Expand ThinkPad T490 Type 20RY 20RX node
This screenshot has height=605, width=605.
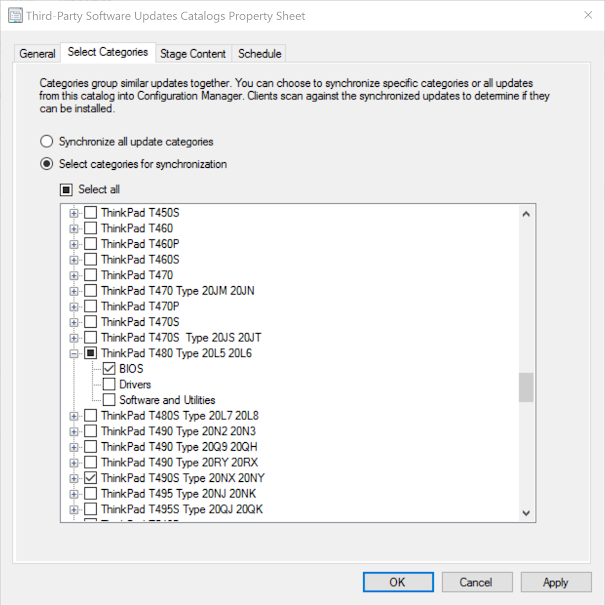click(74, 463)
